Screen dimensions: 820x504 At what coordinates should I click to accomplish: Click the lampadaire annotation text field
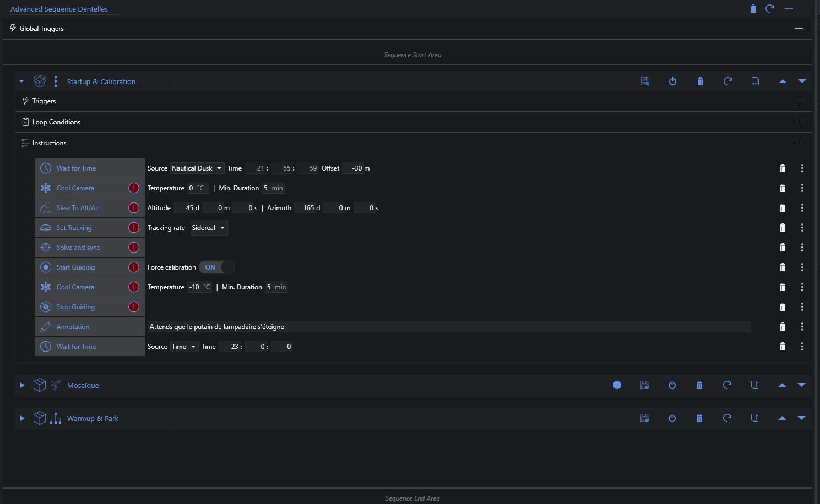449,327
